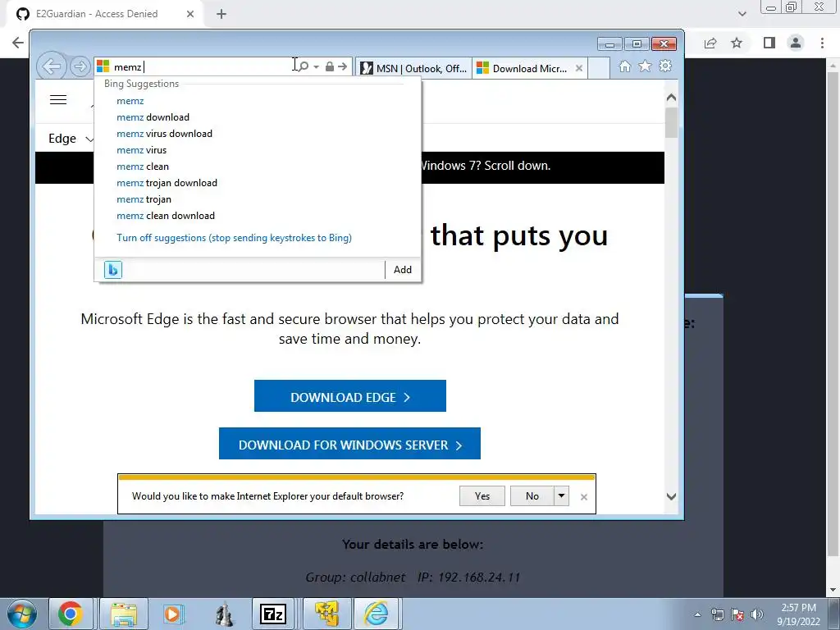This screenshot has height=630, width=840.
Task: Go back in Internet Explorer
Action: coord(52,67)
